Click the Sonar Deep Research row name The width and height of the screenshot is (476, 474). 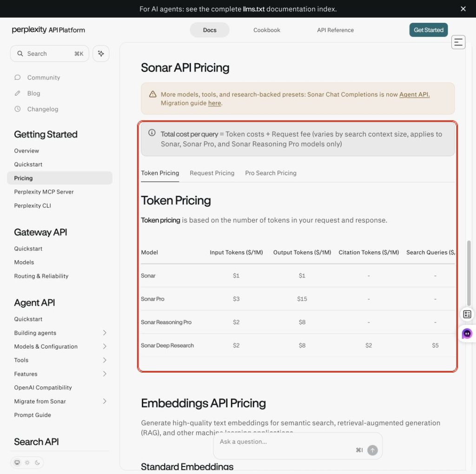click(167, 346)
